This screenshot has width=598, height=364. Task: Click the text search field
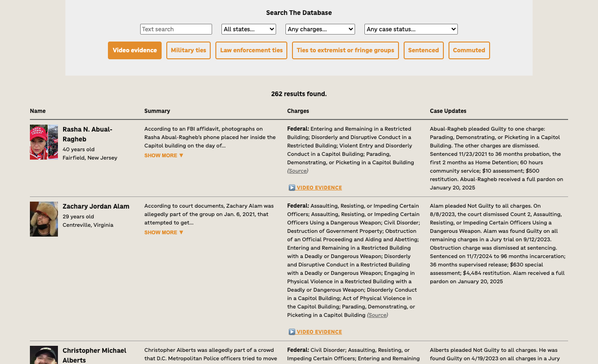click(176, 29)
